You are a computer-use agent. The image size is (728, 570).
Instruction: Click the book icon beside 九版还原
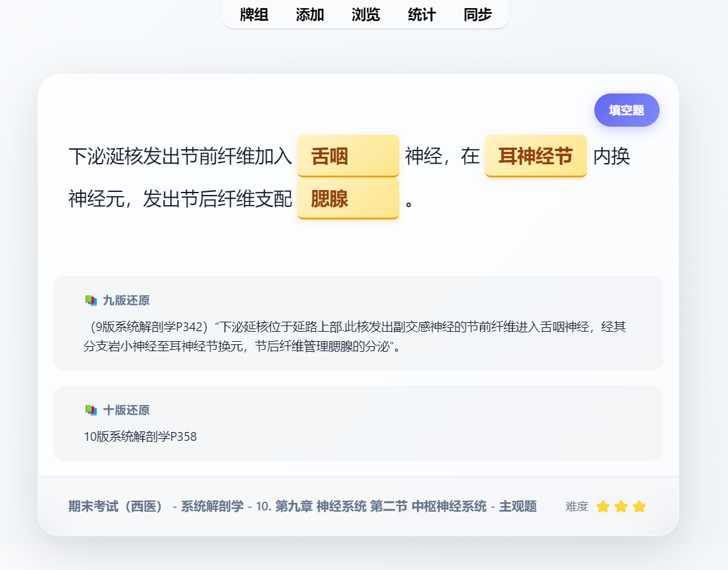[x=91, y=300]
